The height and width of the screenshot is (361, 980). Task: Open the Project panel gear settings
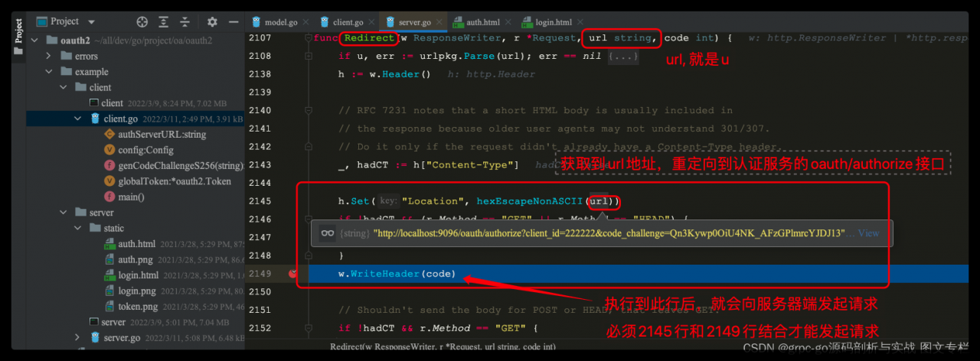(x=212, y=22)
